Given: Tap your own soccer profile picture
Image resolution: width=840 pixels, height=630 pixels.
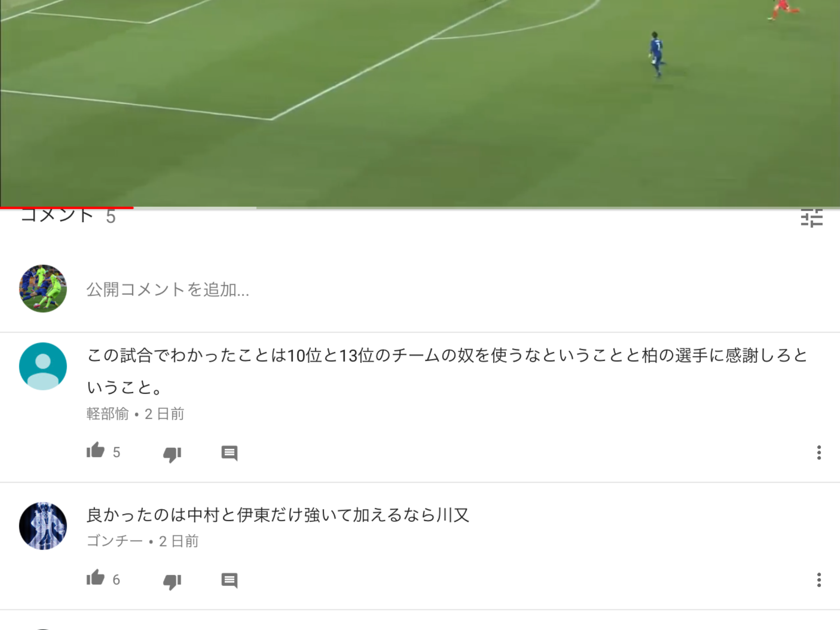Looking at the screenshot, I should point(43,289).
